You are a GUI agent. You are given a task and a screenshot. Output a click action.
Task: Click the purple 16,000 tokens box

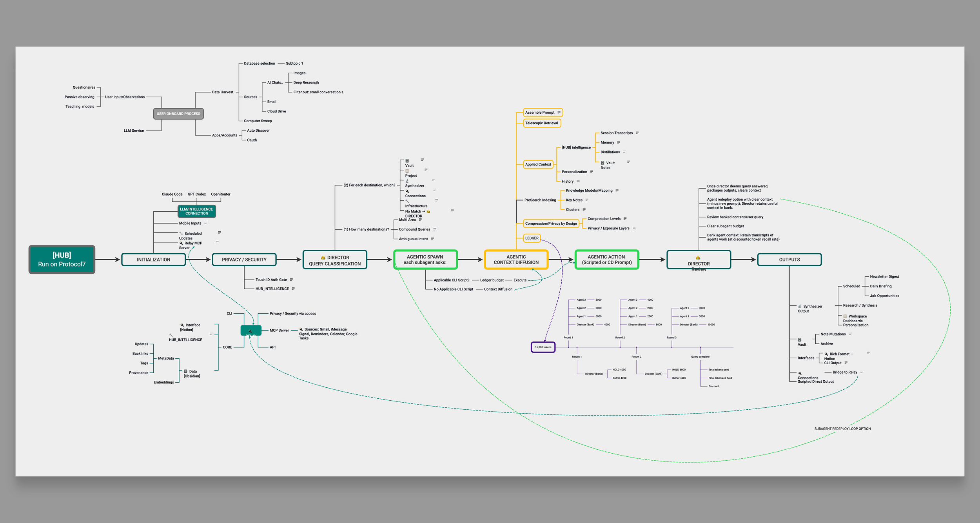tap(543, 347)
